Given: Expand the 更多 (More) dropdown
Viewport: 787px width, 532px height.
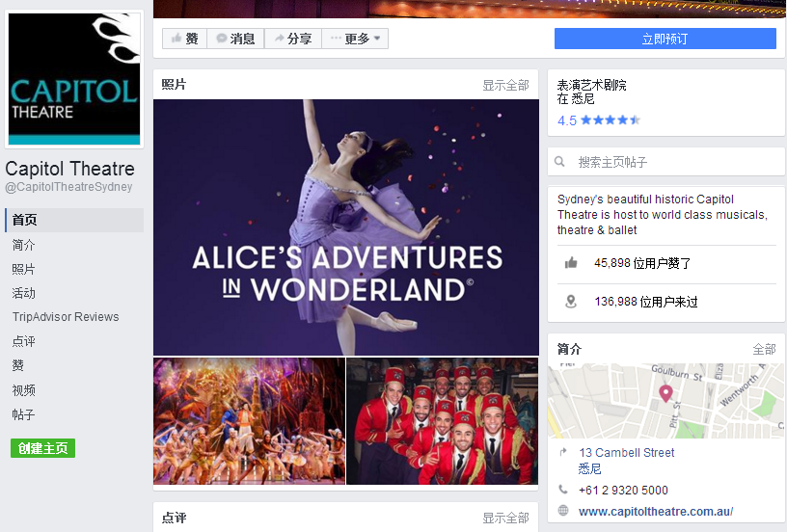Looking at the screenshot, I should coord(355,39).
